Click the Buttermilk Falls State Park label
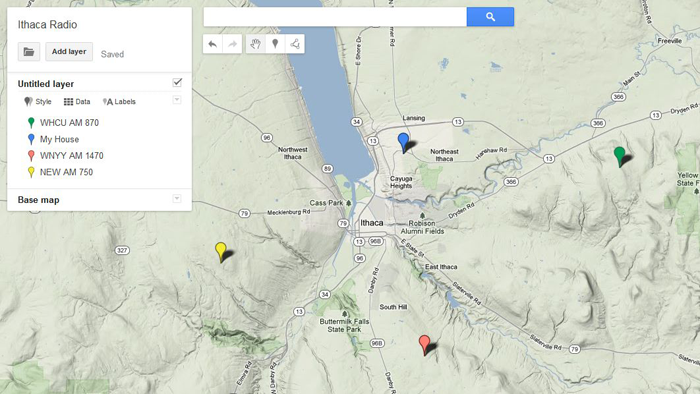 coord(344,325)
